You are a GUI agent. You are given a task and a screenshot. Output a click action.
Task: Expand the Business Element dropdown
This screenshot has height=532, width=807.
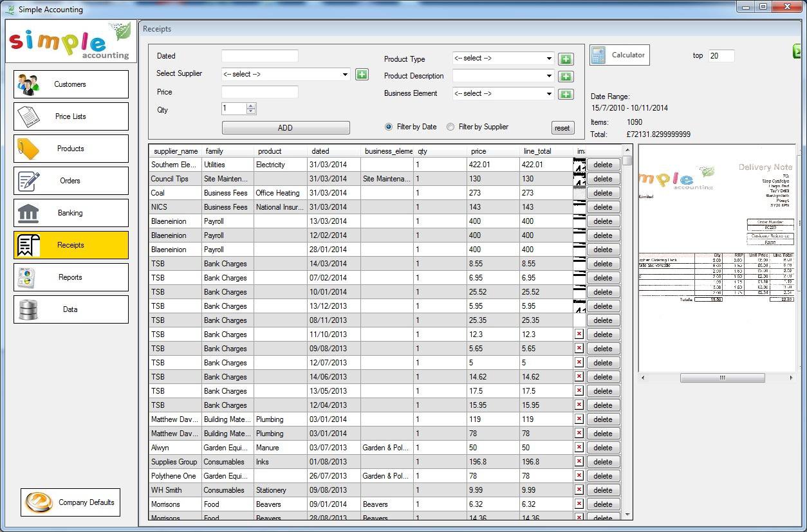[549, 94]
